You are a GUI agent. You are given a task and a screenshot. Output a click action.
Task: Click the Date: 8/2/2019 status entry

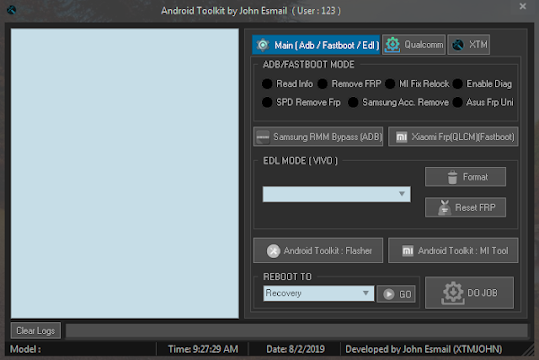pos(295,349)
